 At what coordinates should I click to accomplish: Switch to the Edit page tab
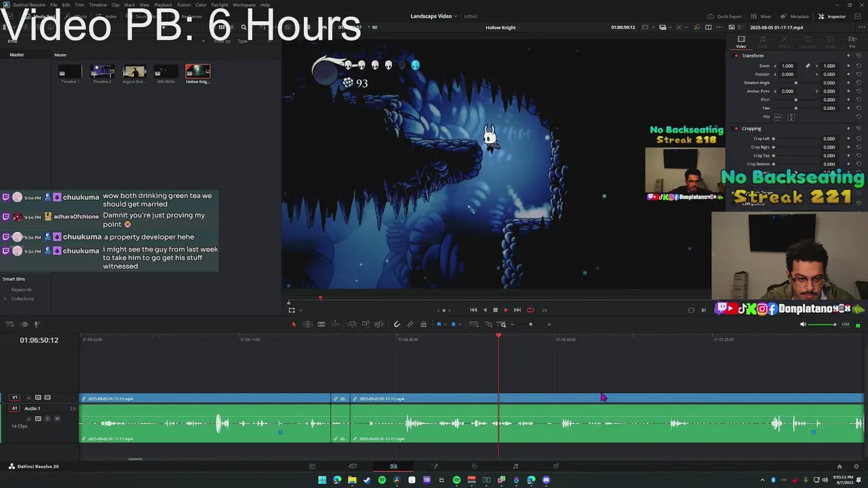point(393,466)
